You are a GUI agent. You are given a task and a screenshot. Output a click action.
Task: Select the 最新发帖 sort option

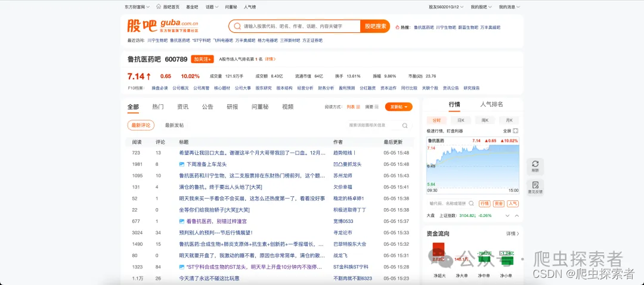[x=175, y=125]
